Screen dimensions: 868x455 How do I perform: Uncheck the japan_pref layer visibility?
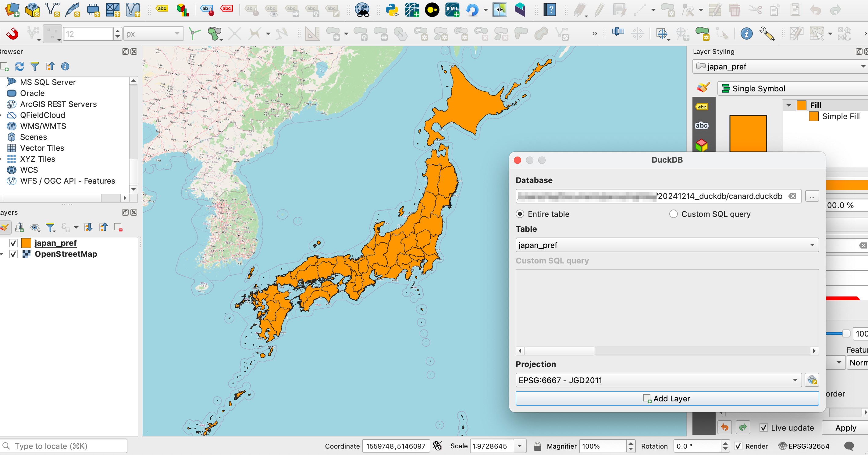[x=13, y=243]
